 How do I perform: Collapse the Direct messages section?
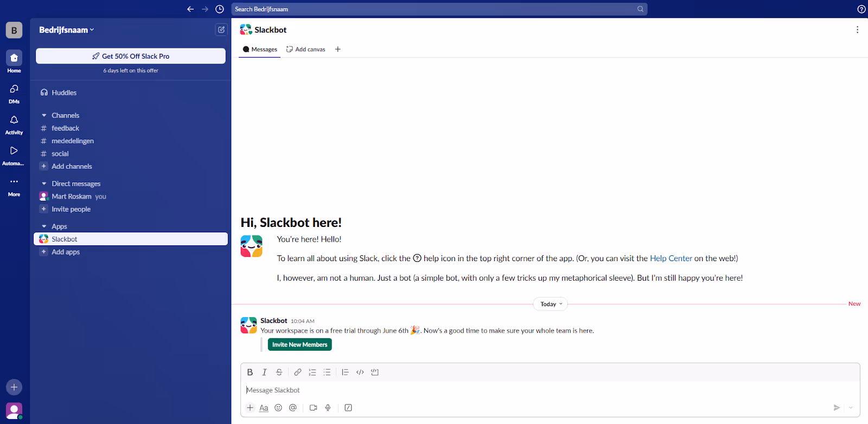(x=44, y=184)
